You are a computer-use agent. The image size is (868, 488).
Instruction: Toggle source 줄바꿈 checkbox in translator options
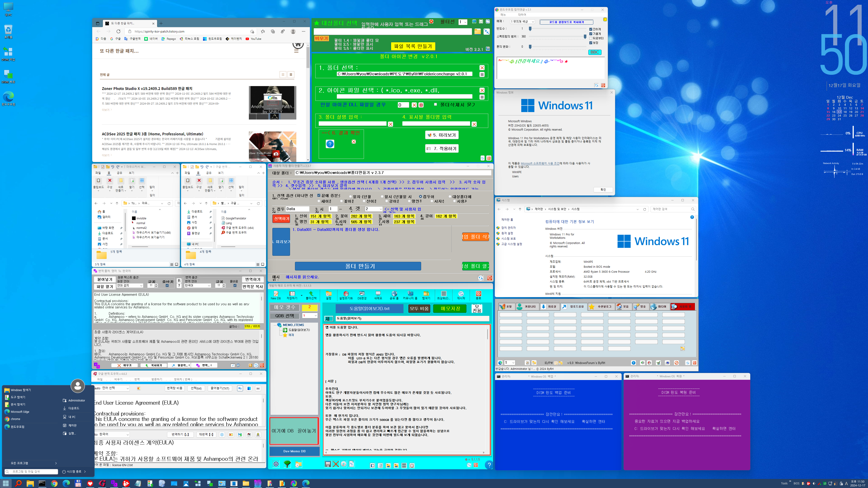coord(167,286)
